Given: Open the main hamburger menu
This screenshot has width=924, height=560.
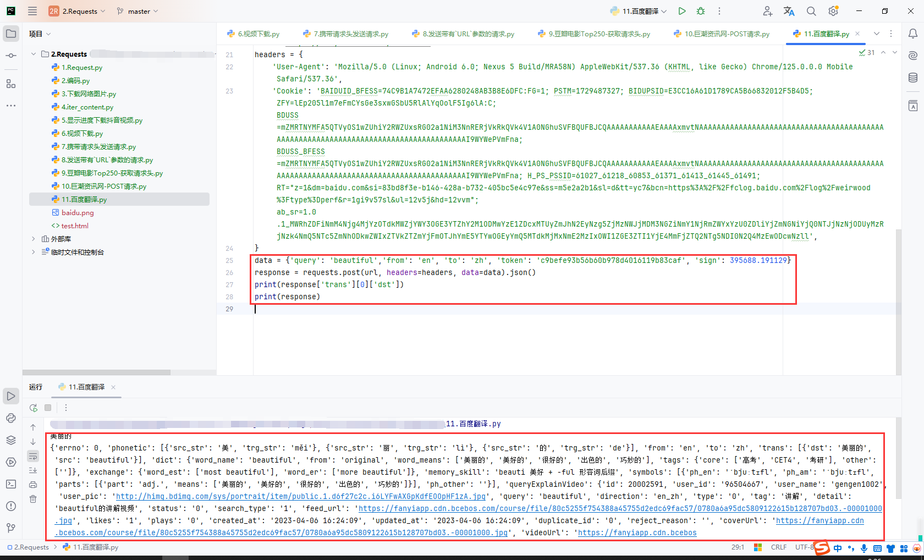Looking at the screenshot, I should [32, 11].
